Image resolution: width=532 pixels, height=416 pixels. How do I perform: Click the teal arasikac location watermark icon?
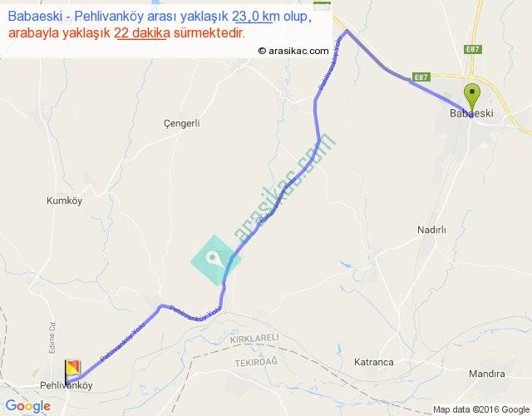click(216, 260)
